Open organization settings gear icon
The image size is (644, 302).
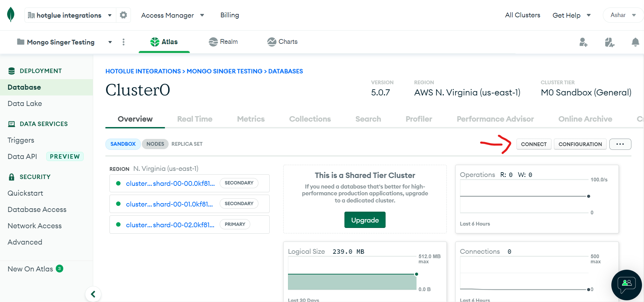click(x=123, y=15)
